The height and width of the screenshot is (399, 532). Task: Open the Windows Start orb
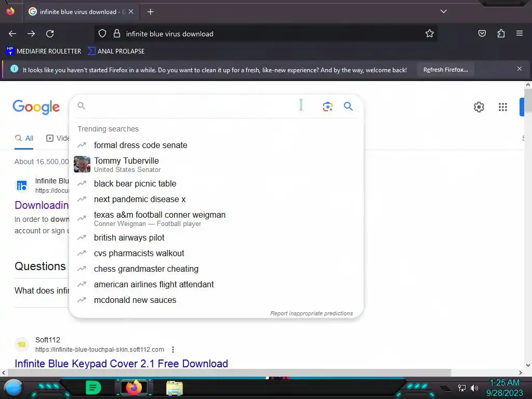14,388
